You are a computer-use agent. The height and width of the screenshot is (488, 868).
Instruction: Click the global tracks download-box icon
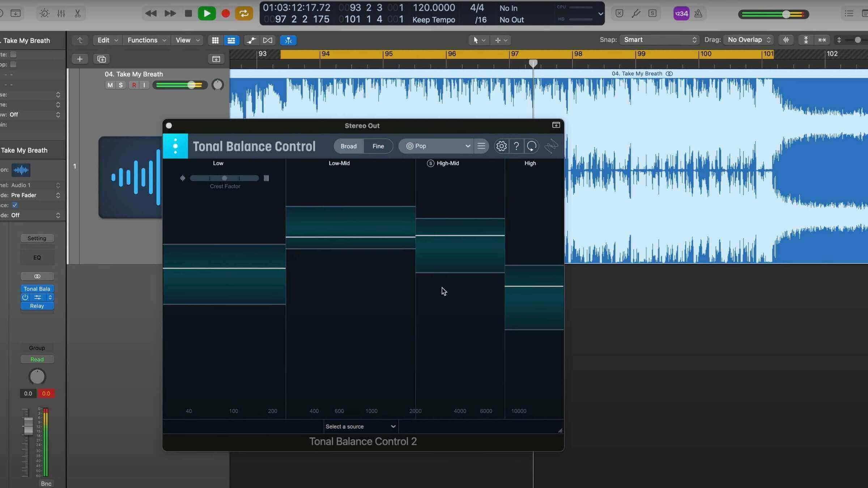(x=216, y=59)
